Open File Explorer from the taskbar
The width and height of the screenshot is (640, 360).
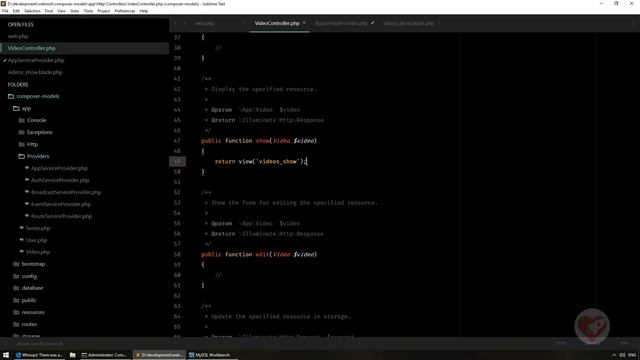(72, 355)
